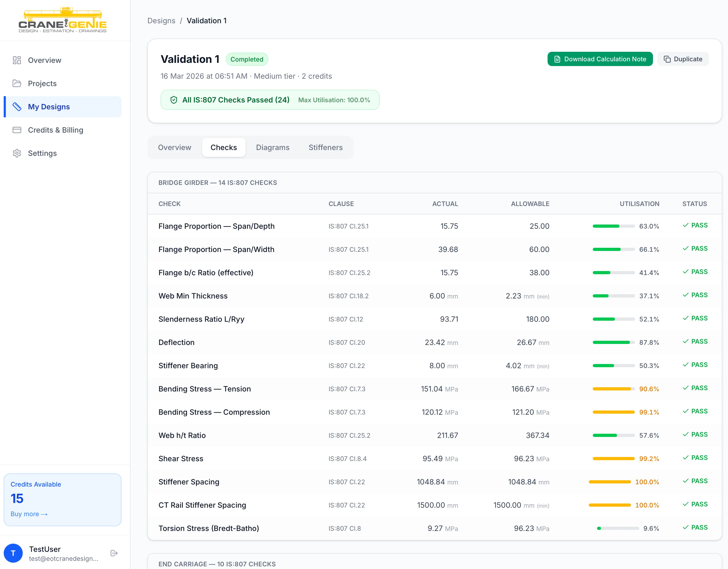Click utilisation bar for Torsion Stress row
The width and height of the screenshot is (728, 569).
click(x=618, y=528)
